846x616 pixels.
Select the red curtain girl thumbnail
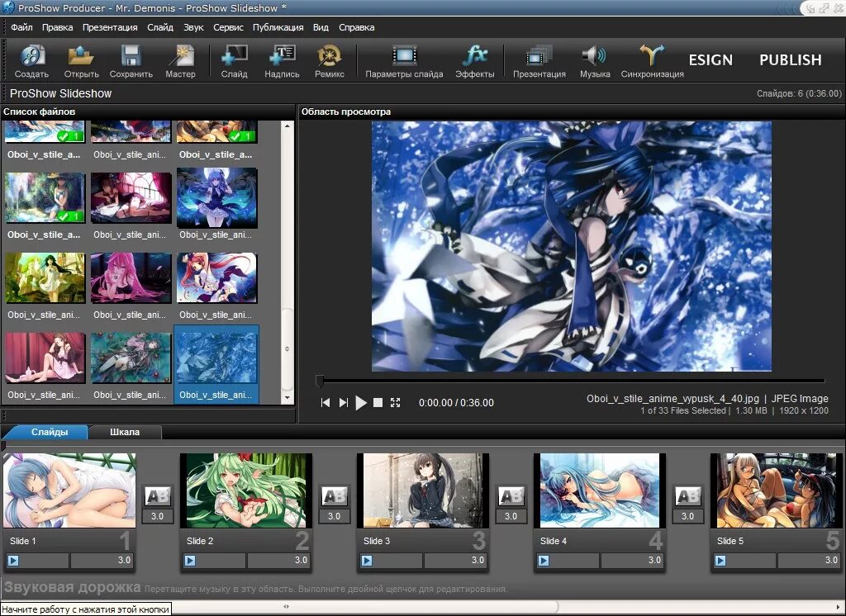click(x=45, y=358)
